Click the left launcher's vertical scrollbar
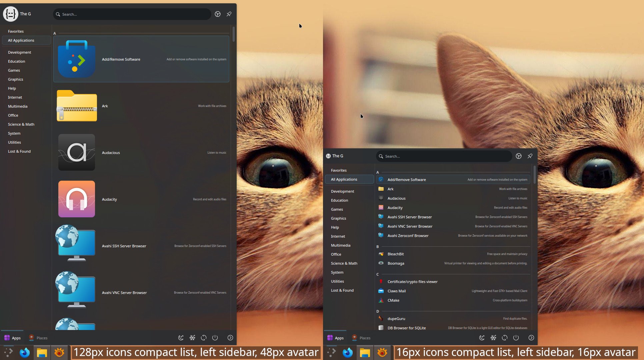Viewport: 644px width, 360px height. coord(234,34)
